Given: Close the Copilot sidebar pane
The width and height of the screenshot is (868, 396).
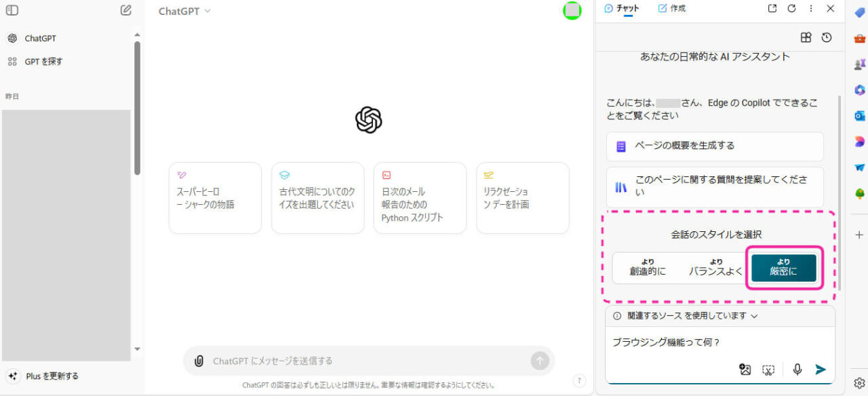Looking at the screenshot, I should coord(831,9).
